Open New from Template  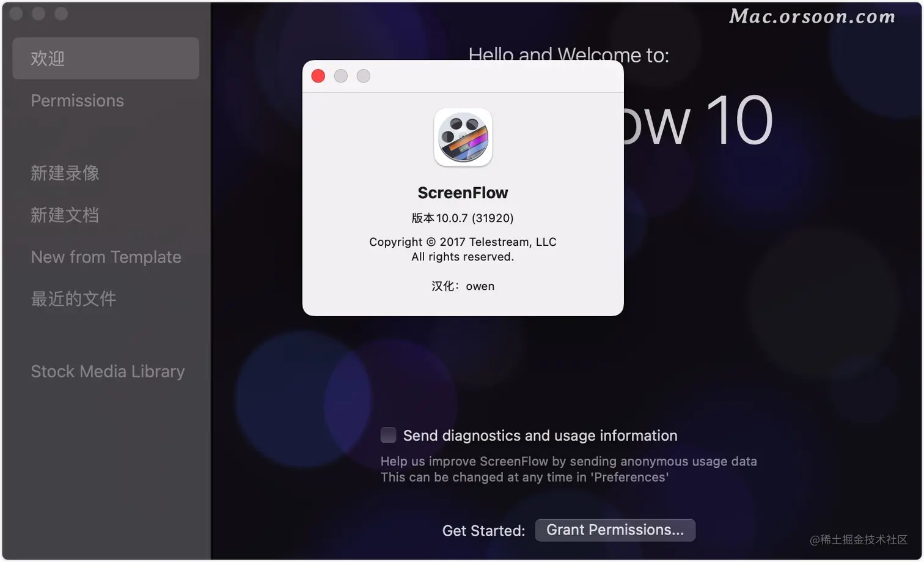pos(106,257)
